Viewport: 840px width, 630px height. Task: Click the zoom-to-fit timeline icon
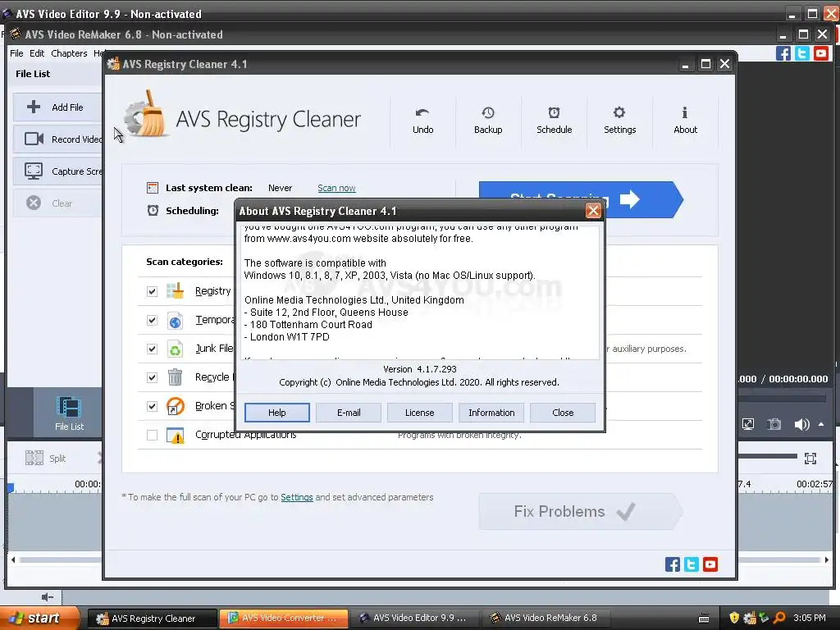pos(810,458)
